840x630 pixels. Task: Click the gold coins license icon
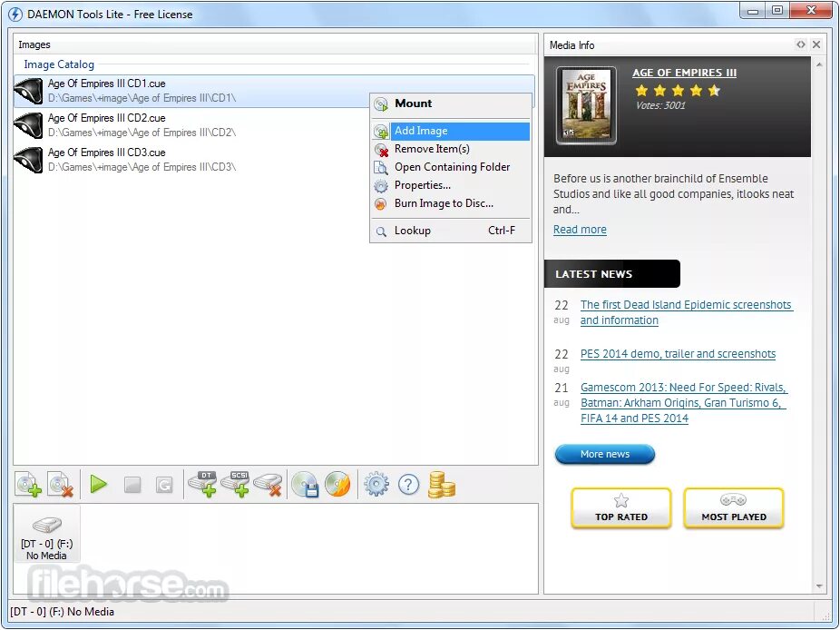(442, 485)
